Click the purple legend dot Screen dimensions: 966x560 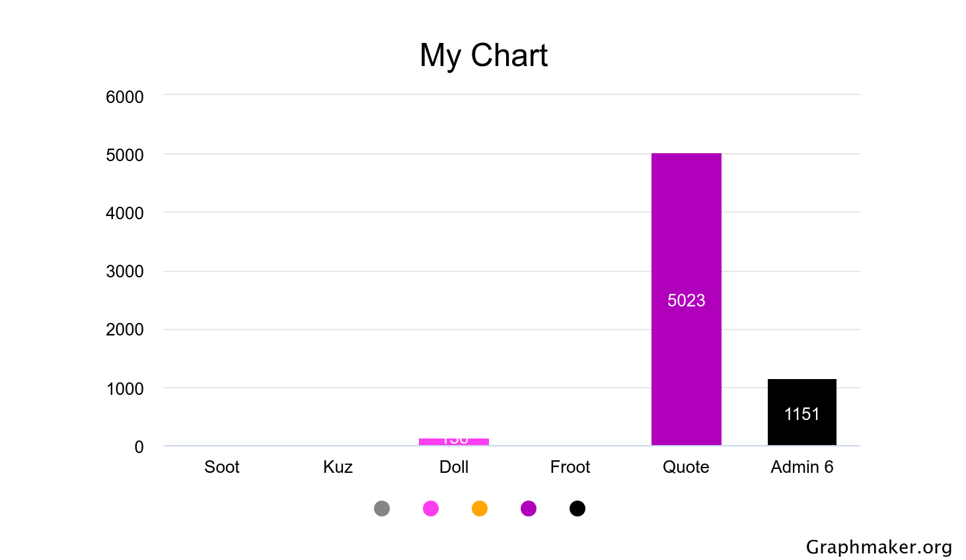(x=529, y=508)
